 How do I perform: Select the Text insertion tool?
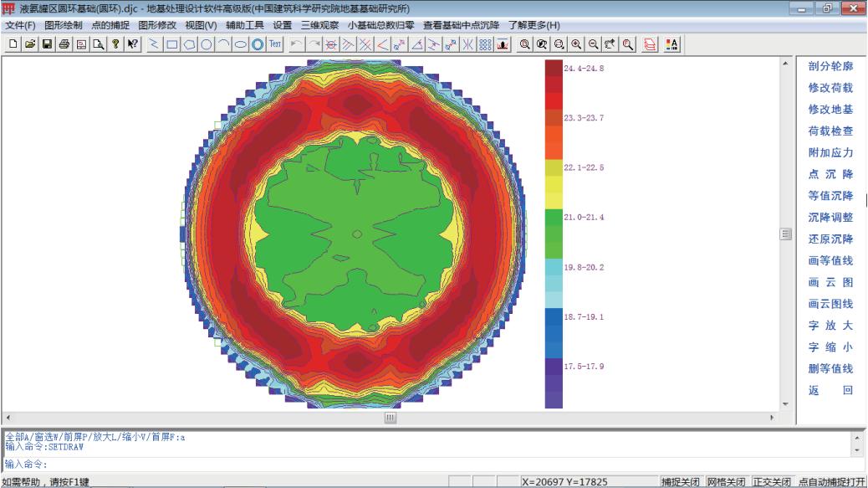[x=275, y=43]
